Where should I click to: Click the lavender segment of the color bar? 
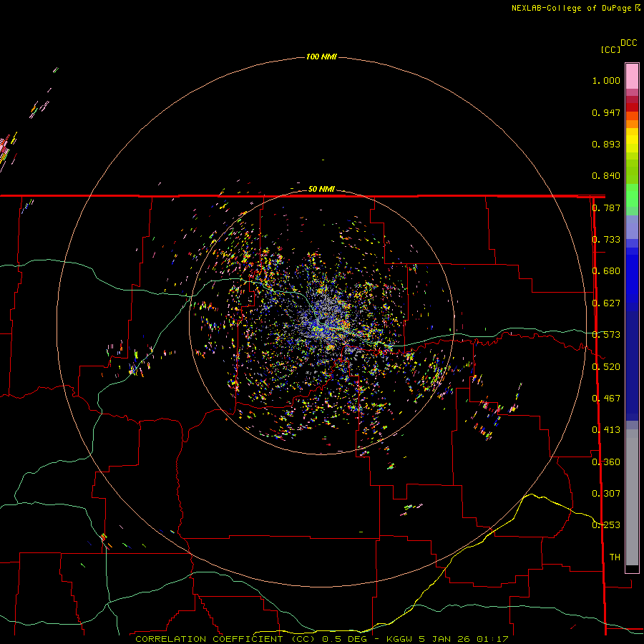click(632, 228)
